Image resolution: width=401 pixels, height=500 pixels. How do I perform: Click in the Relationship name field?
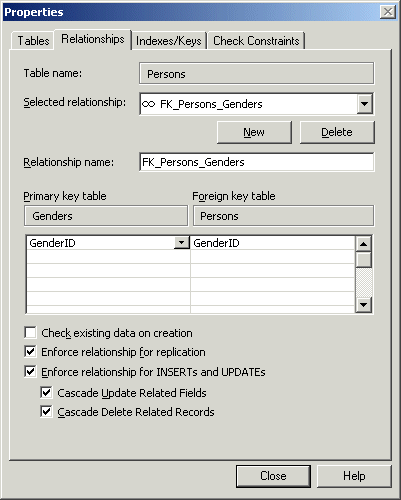(257, 162)
